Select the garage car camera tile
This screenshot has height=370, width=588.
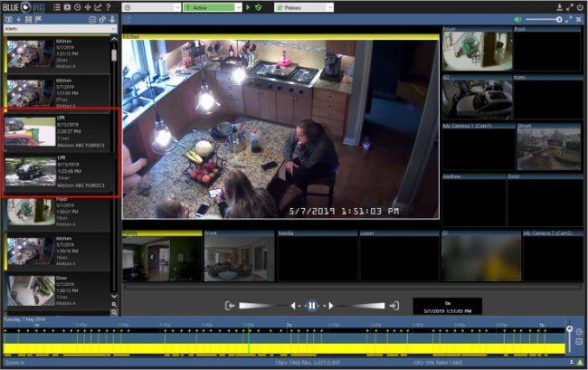pyautogui.click(x=477, y=97)
